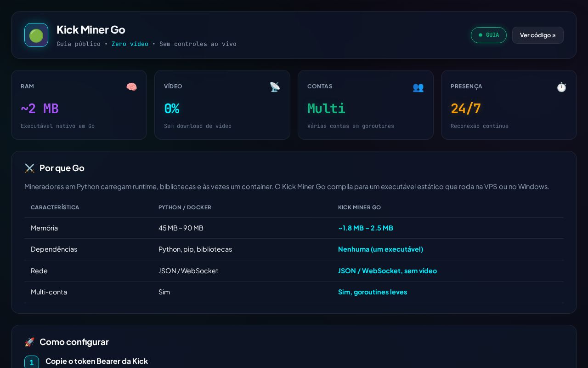This screenshot has height=368, width=588.
Task: Click the 'Memória' row label
Action: pyautogui.click(x=44, y=228)
